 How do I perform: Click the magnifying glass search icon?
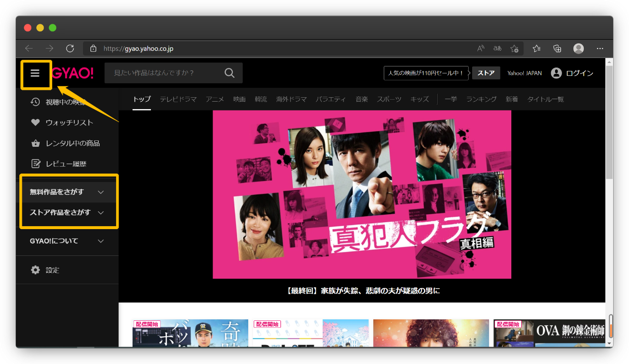pos(229,73)
